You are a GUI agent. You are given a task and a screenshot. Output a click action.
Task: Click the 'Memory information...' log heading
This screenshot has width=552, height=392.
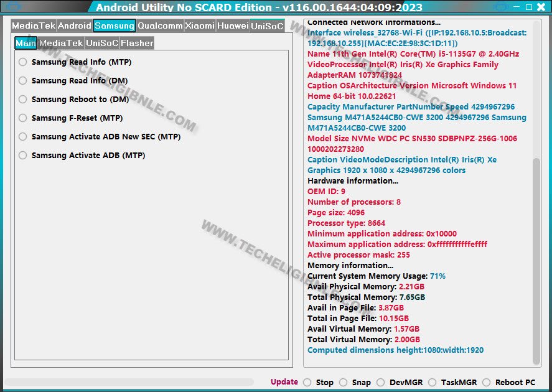(350, 265)
